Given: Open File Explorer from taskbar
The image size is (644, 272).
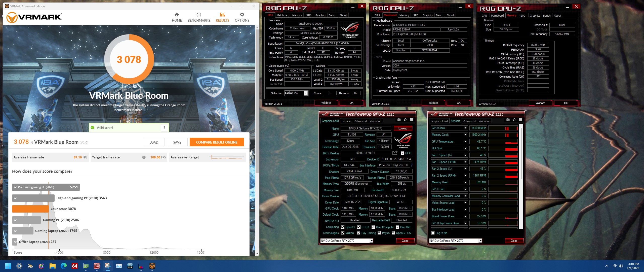Looking at the screenshot, I should [x=52, y=266].
